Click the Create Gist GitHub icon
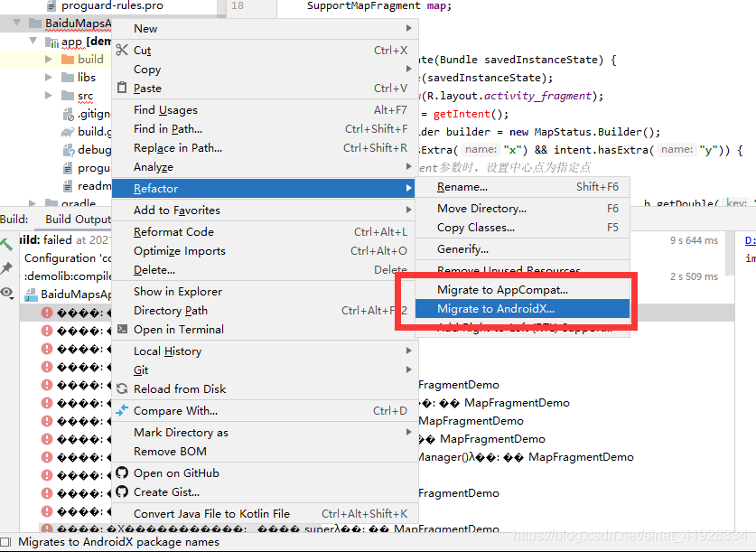The image size is (756, 552). tap(122, 491)
